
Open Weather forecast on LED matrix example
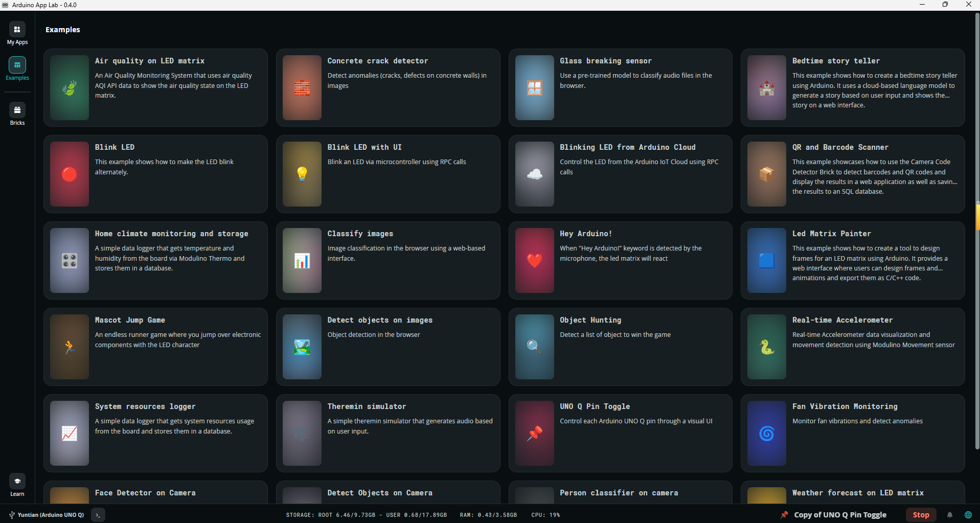[x=853, y=492]
